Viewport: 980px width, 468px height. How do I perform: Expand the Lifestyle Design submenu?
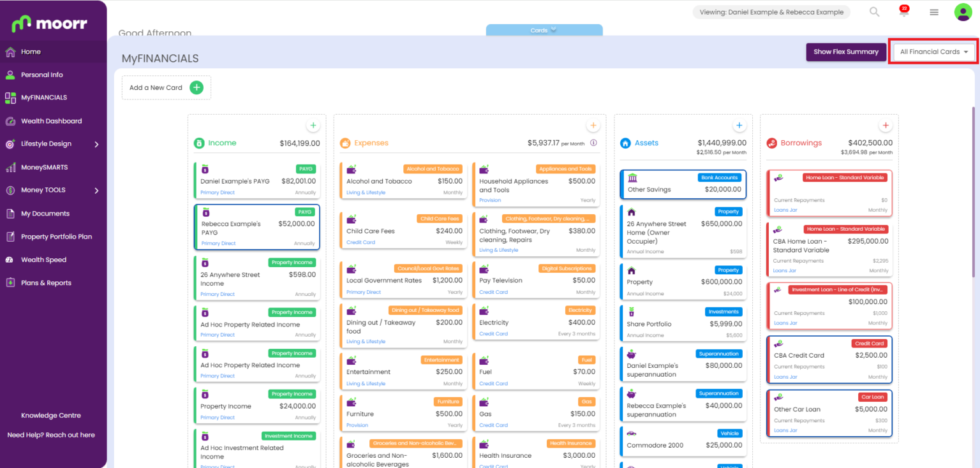coord(96,145)
